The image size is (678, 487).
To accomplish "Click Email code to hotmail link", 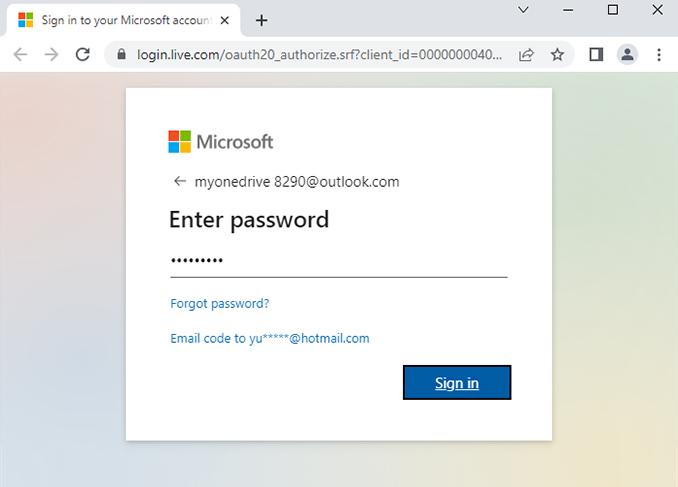I will pyautogui.click(x=270, y=338).
